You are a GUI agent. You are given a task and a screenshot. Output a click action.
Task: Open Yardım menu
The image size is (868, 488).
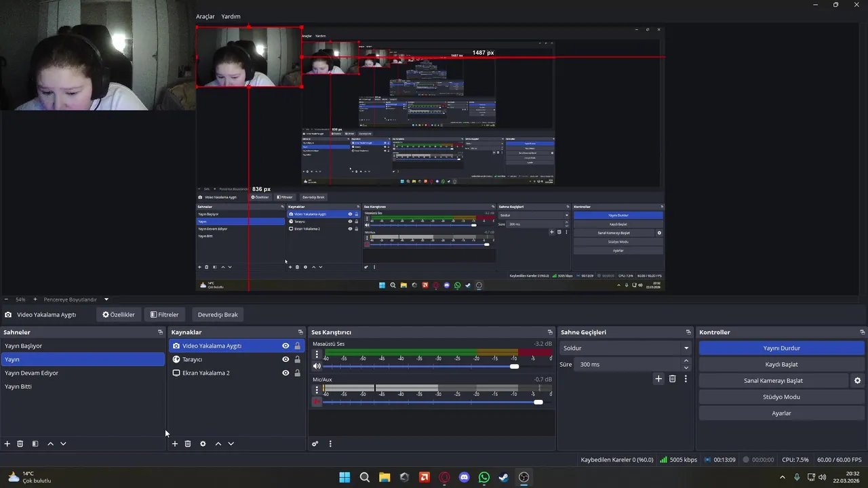point(231,16)
